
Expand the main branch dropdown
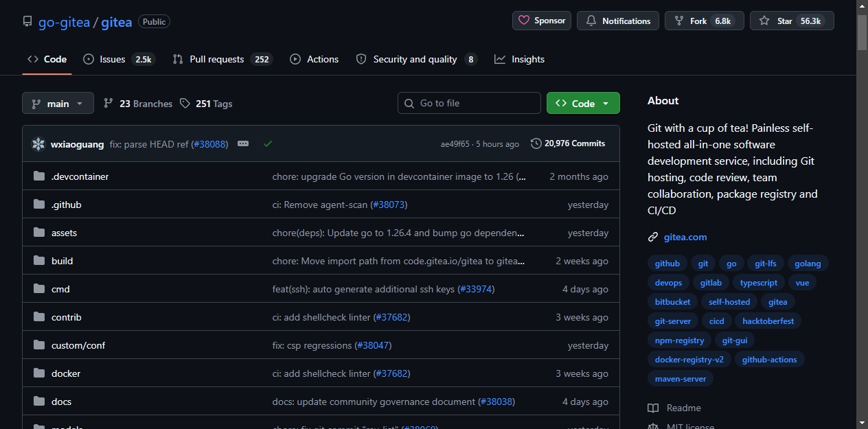coord(58,104)
